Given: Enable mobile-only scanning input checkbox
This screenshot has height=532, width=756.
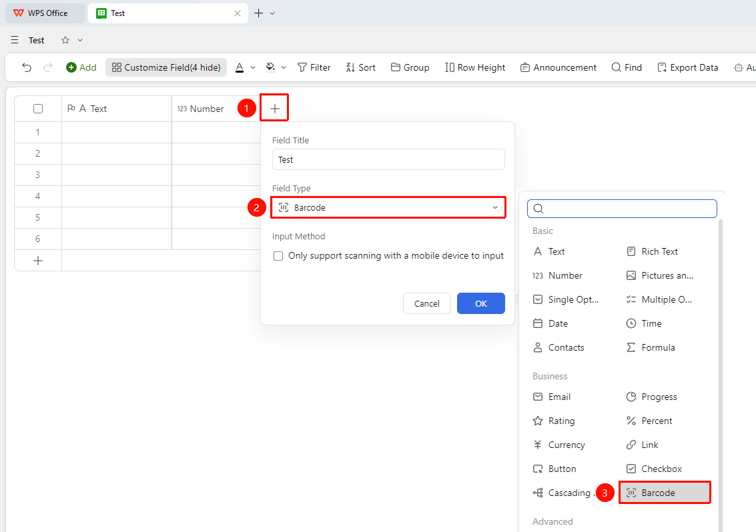Looking at the screenshot, I should coord(278,256).
